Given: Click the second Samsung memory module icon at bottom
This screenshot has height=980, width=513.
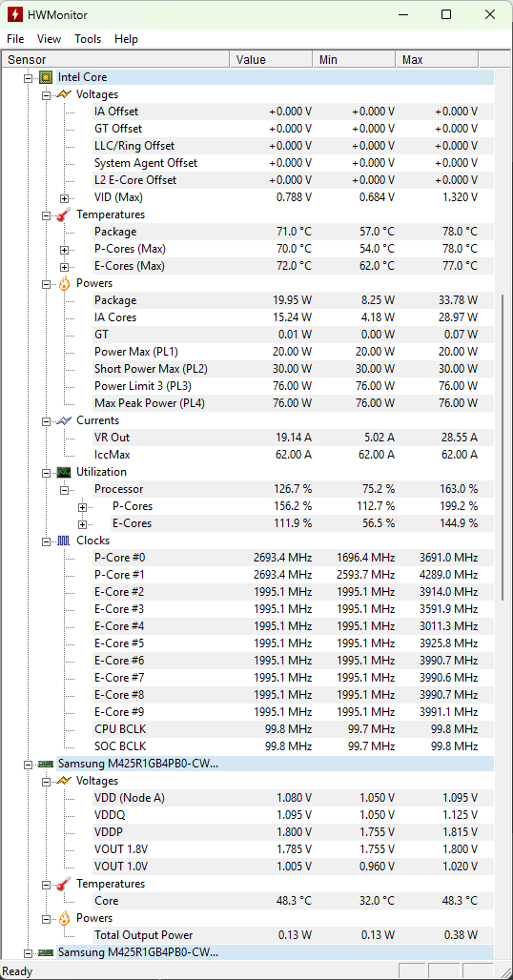Looking at the screenshot, I should coord(45,952).
